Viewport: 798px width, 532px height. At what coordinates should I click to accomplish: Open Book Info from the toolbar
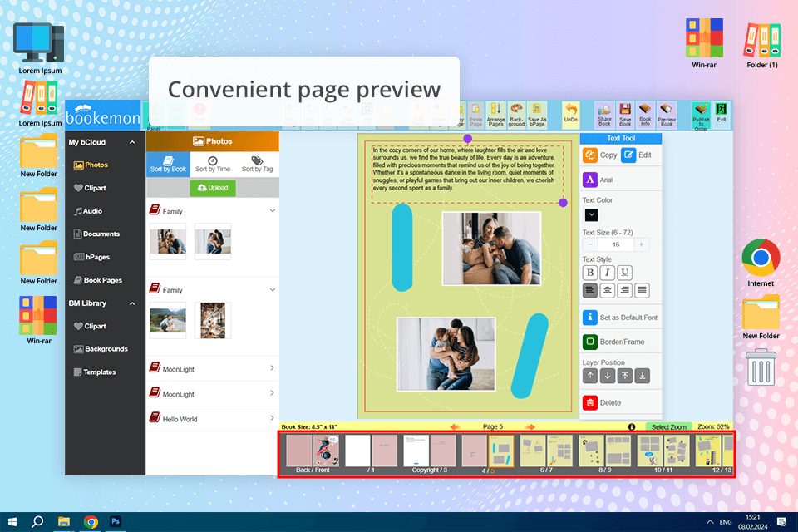[645, 115]
